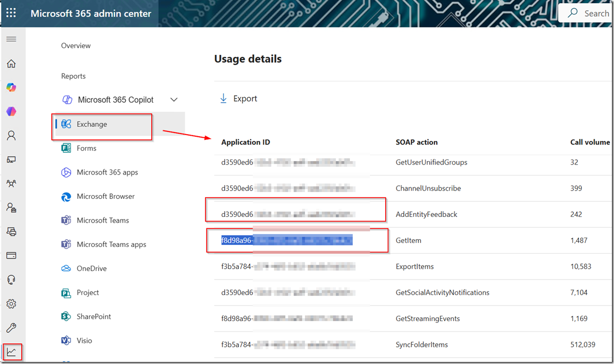Click the Microsoft Browser Edge icon

click(66, 196)
